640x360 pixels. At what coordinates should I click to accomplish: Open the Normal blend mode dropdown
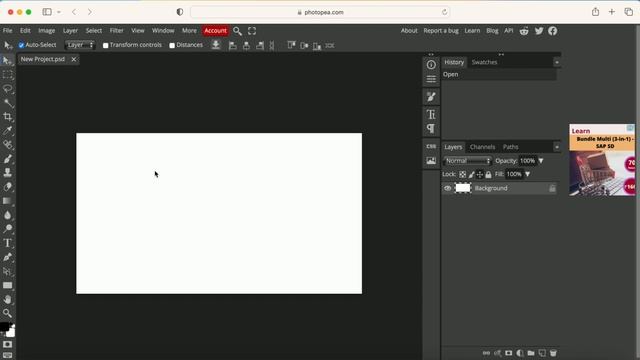pos(468,161)
